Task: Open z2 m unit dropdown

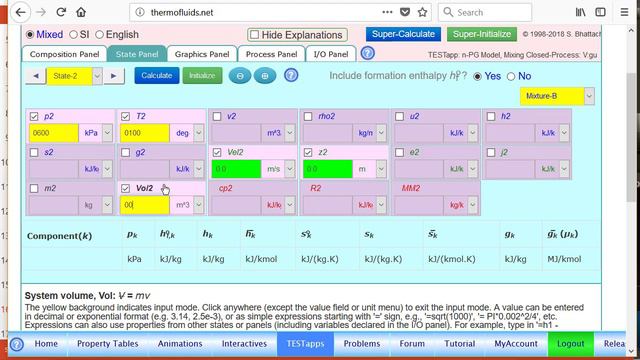Action: (x=381, y=169)
